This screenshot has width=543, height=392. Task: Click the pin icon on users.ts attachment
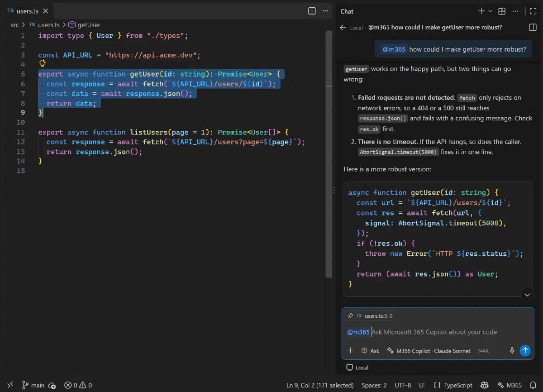coord(350,316)
